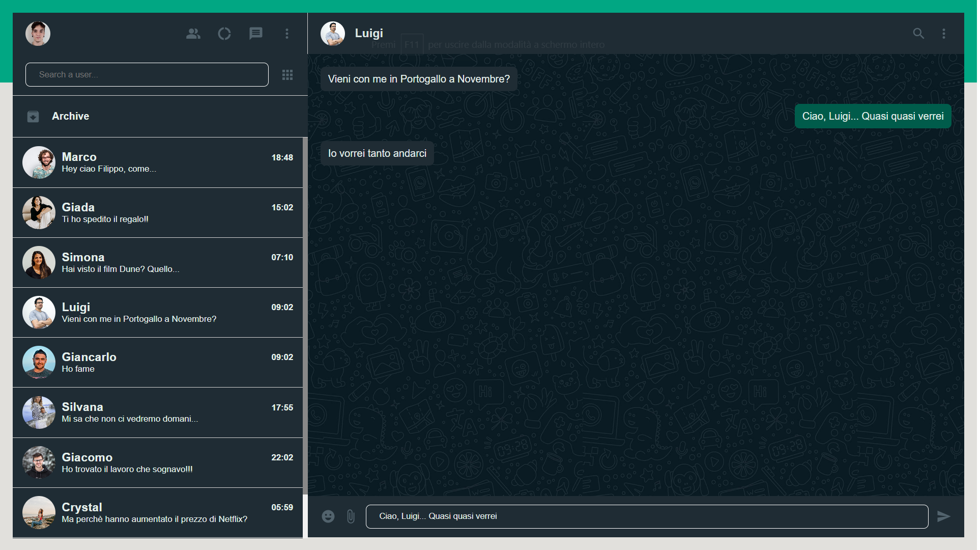This screenshot has width=980, height=550.
Task: Click the status circle icon
Action: pos(224,34)
